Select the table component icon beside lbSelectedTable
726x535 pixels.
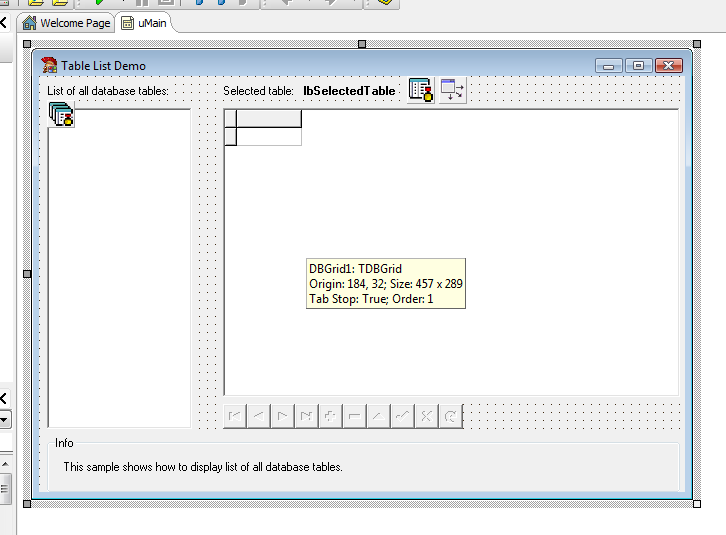coord(421,91)
